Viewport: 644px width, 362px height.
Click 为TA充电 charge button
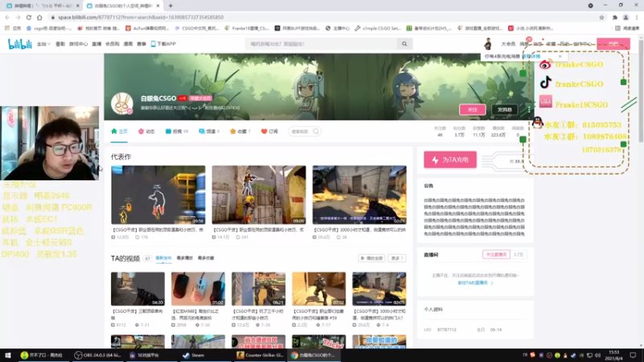(x=450, y=159)
